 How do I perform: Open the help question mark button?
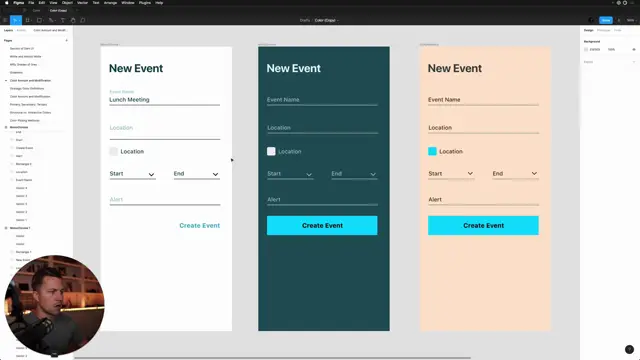(x=629, y=349)
